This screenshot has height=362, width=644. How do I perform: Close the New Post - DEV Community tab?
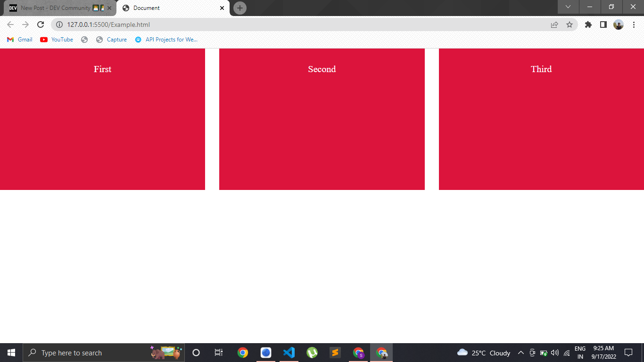click(x=109, y=8)
